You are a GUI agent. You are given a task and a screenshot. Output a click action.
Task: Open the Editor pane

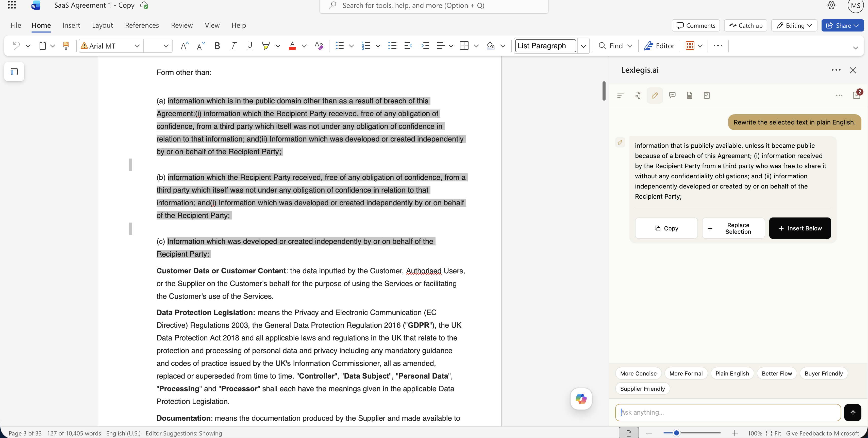pyautogui.click(x=659, y=45)
